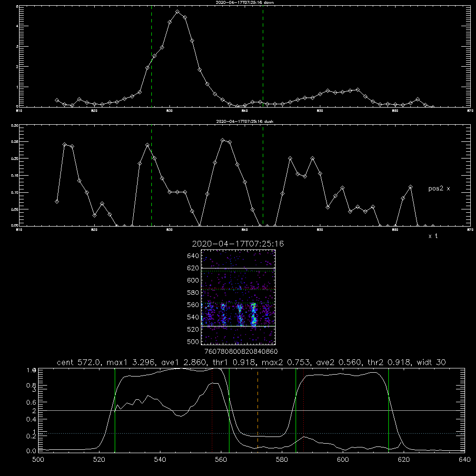Click the solid green line near 585 in bottom plot
The width and height of the screenshot is (476, 476).
(x=296, y=410)
